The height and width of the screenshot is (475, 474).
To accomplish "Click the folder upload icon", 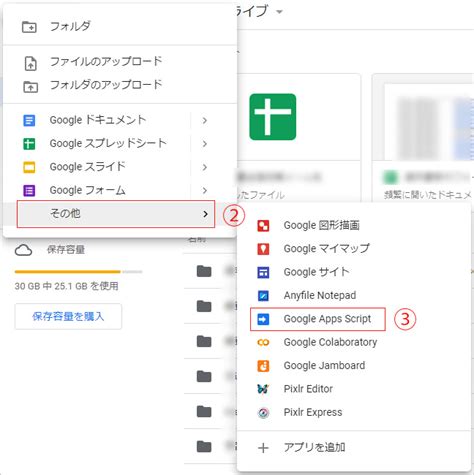I will (31, 87).
